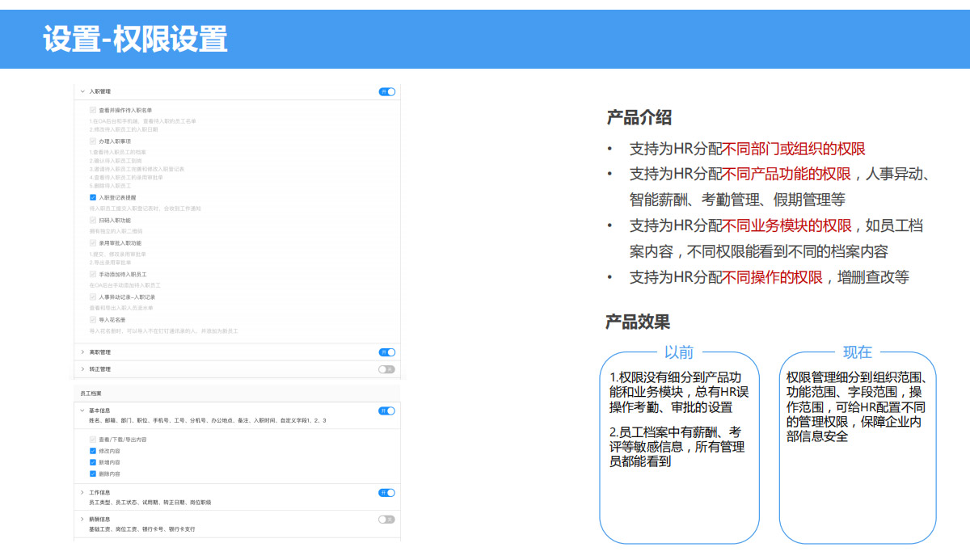Uncheck the 修改内容 checkbox
The image size is (970, 560).
point(93,451)
